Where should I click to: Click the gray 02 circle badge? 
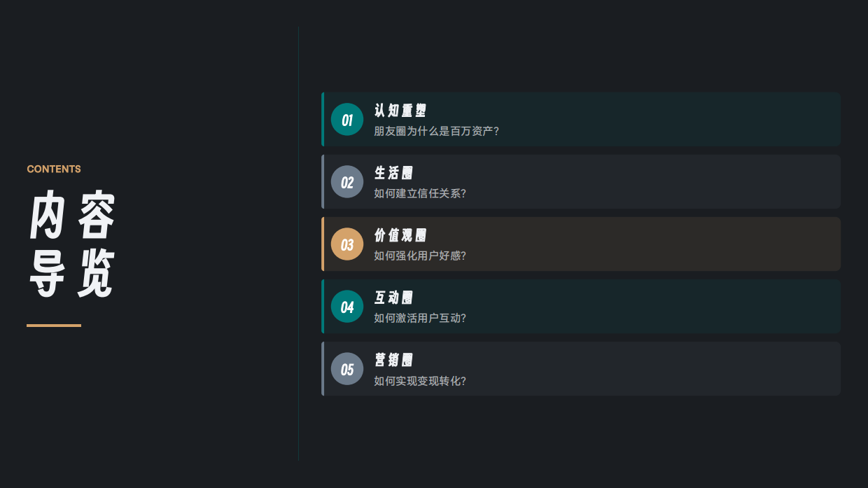point(347,182)
